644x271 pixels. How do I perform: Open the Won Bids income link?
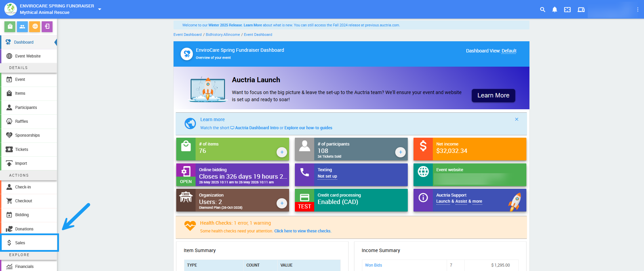[374, 265]
